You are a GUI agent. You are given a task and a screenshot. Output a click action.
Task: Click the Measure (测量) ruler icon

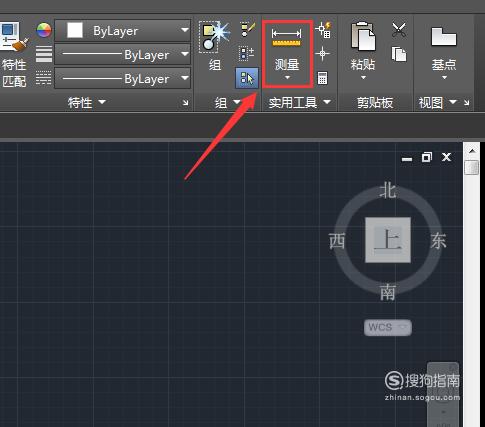click(287, 37)
